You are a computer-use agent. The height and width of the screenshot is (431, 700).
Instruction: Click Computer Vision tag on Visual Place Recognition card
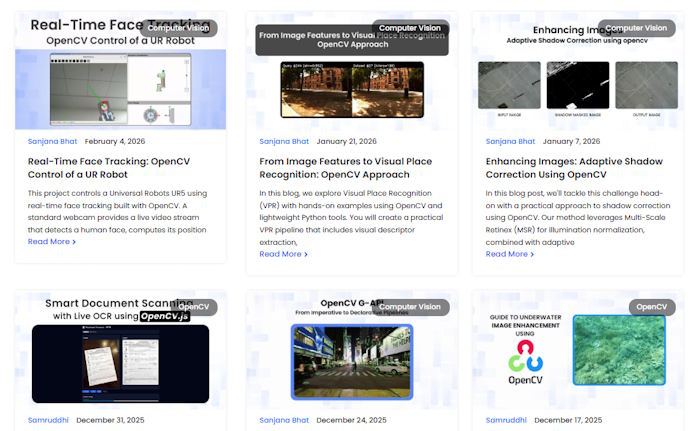[x=410, y=28]
